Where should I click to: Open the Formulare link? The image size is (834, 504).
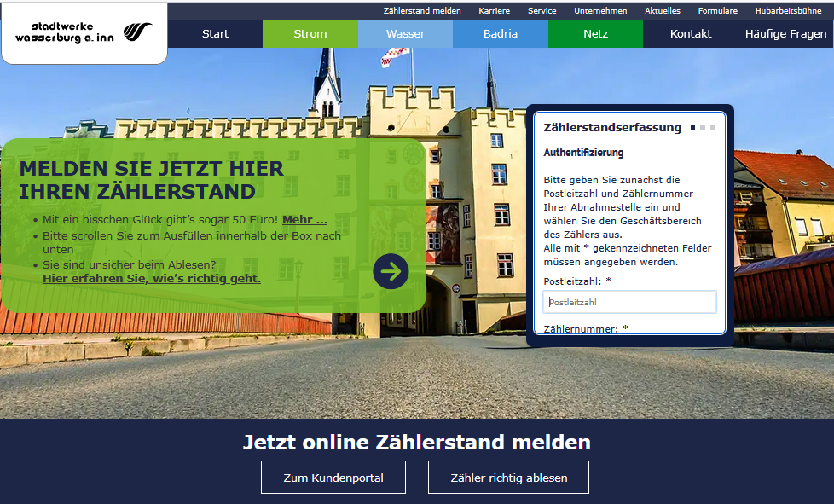717,11
